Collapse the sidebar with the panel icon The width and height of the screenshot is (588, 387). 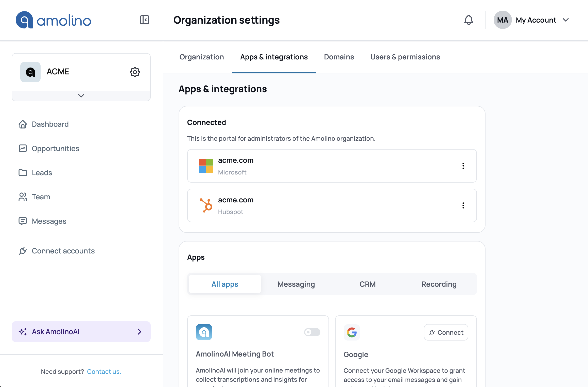(x=144, y=20)
